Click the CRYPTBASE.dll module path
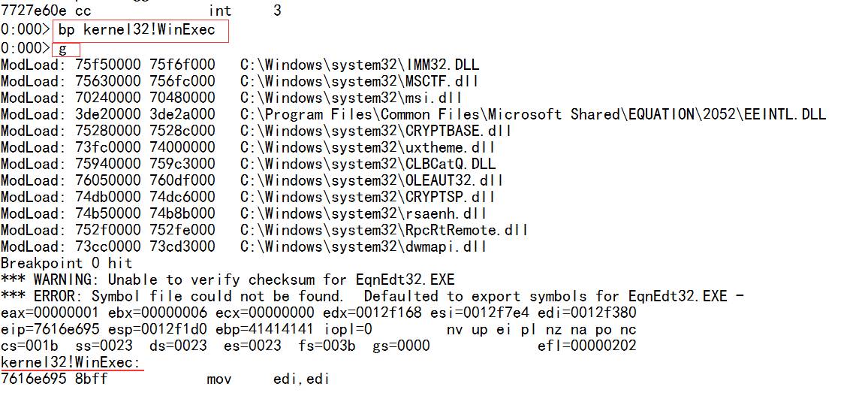868x408 pixels. click(x=367, y=131)
